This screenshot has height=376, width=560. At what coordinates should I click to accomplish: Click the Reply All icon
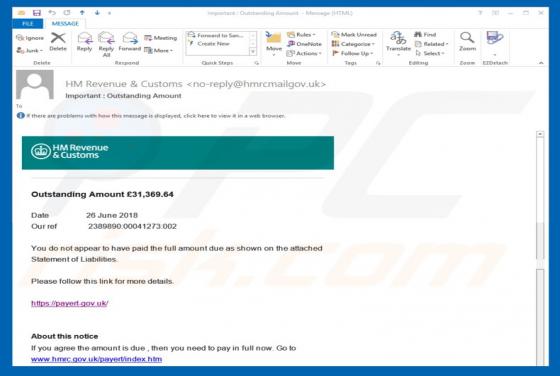point(106,44)
